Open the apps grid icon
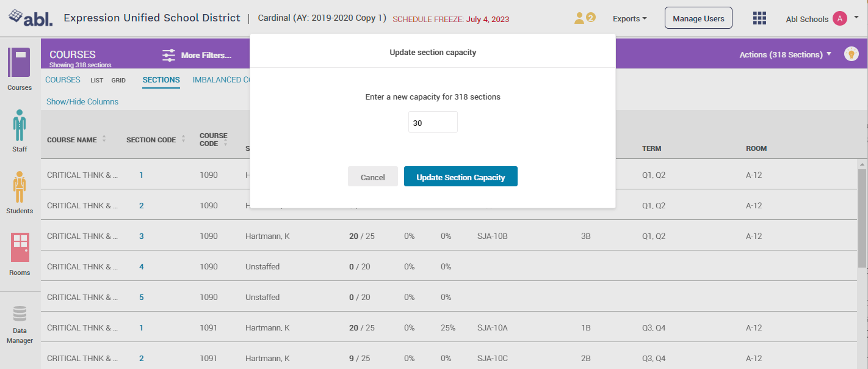Screen dimensions: 868x369 tap(759, 18)
